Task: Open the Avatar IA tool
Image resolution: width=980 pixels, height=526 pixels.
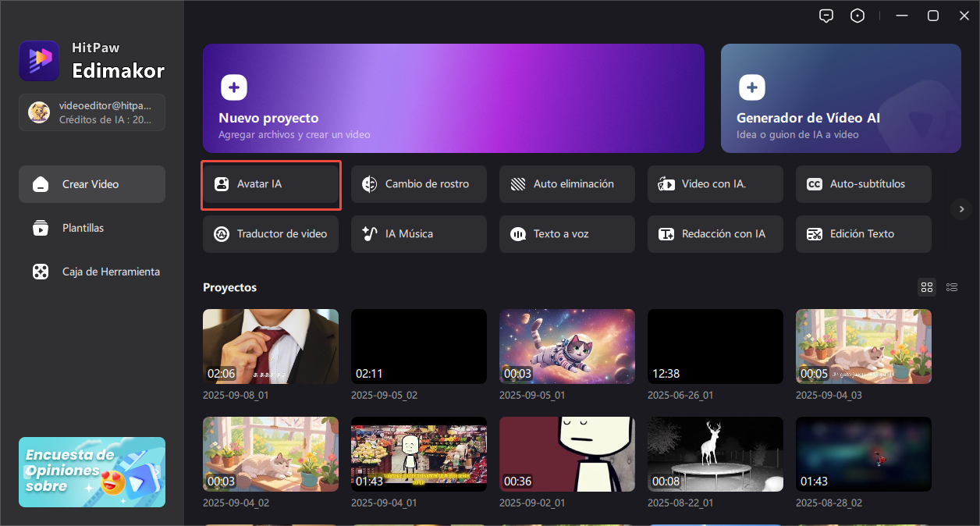Action: click(x=270, y=184)
